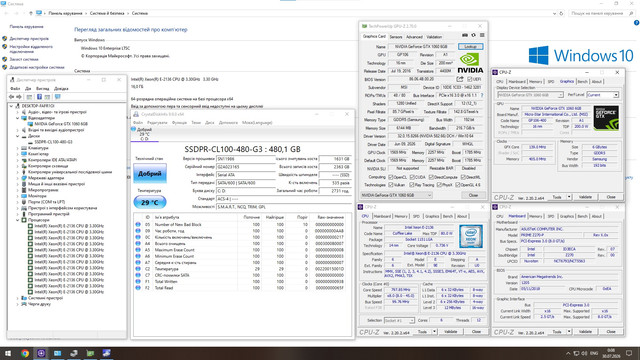
Task: Switch to the Advanced tab in GPU-Z
Action: pyautogui.click(x=414, y=37)
